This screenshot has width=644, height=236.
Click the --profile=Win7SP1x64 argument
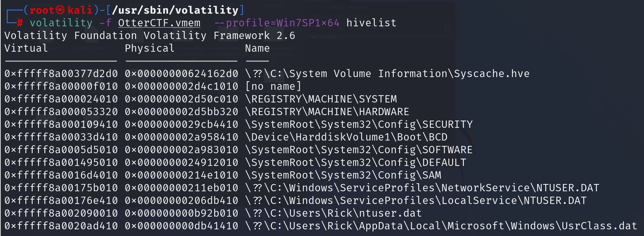pos(277,23)
